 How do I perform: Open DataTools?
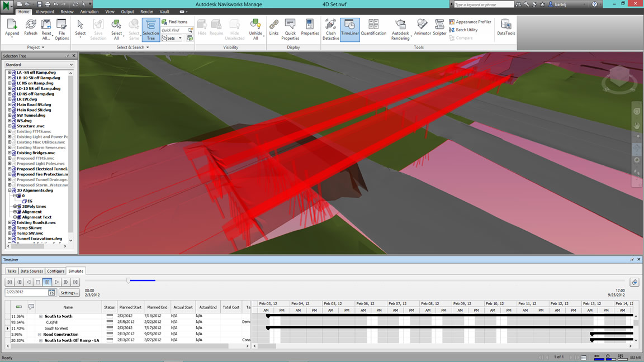tap(505, 28)
